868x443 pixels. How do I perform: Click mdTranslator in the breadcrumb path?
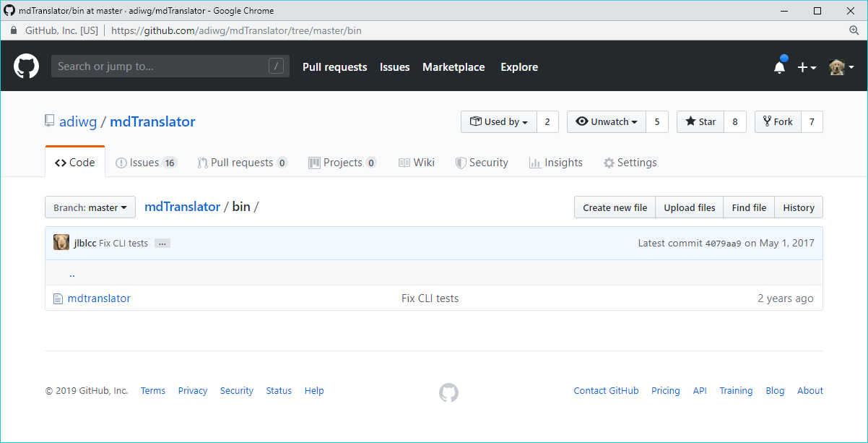click(x=183, y=207)
